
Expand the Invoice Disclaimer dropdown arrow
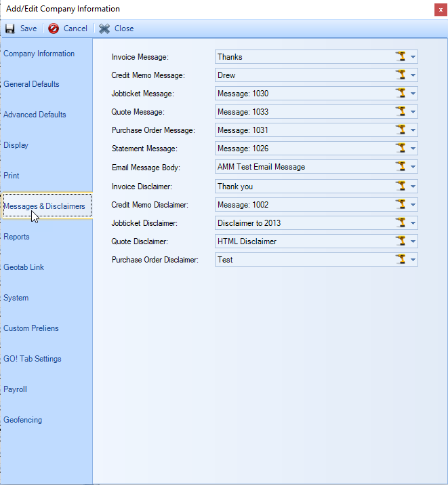click(413, 186)
